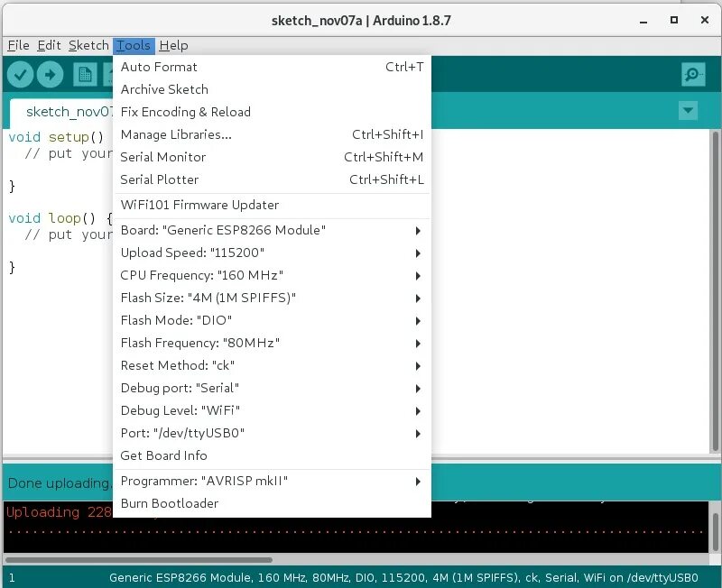Launch Serial Plotter from the menu
722x588 pixels.
[x=272, y=179]
